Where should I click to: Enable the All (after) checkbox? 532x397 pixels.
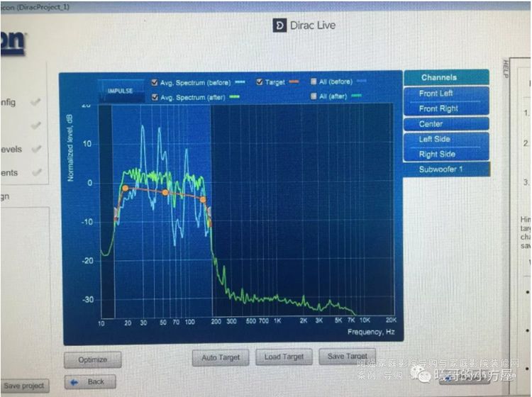[x=313, y=96]
